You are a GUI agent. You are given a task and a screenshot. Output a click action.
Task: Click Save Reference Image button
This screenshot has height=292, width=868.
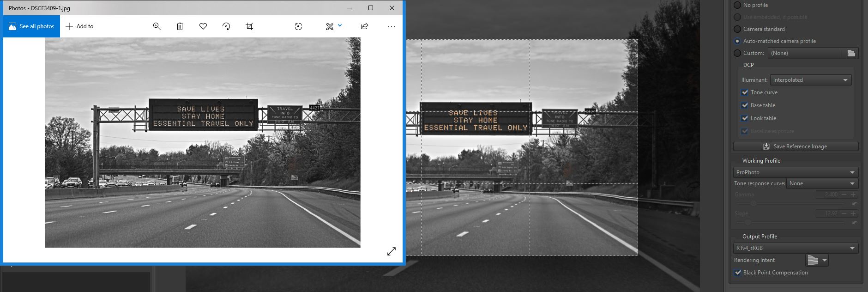(x=796, y=146)
